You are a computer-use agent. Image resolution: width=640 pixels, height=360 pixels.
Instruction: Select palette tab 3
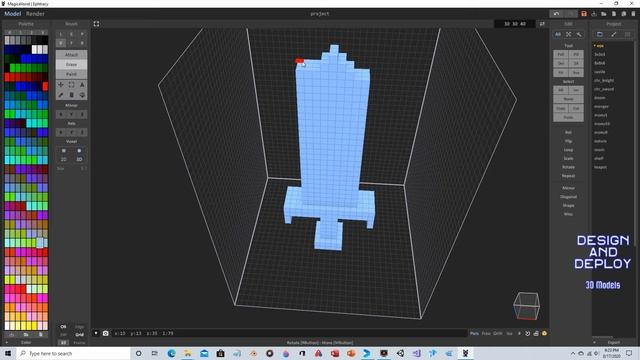[x=42, y=33]
